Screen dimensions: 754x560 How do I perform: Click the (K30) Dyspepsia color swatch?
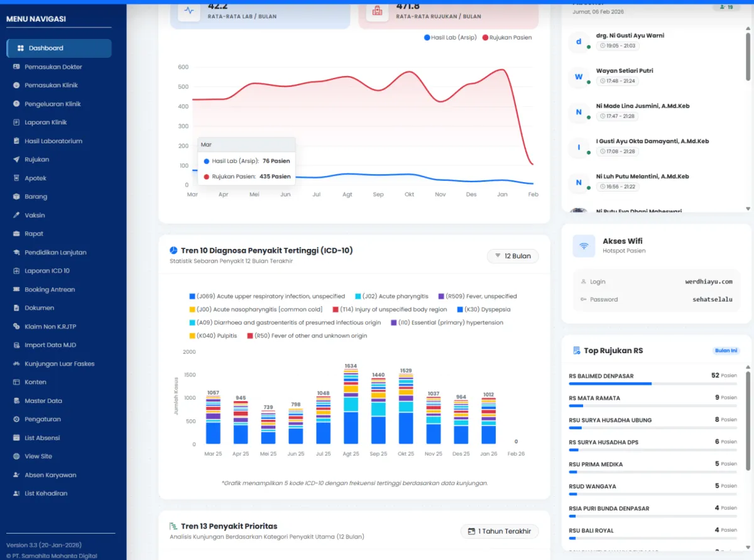(x=460, y=310)
